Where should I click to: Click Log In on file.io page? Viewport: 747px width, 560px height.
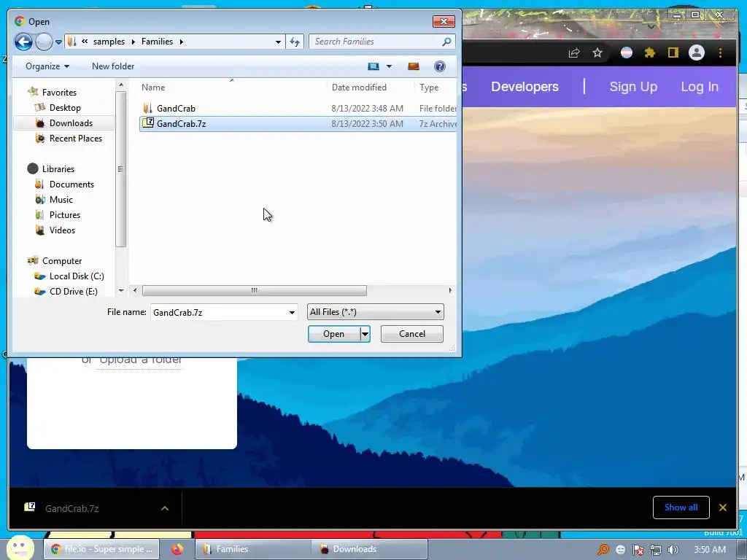[700, 87]
